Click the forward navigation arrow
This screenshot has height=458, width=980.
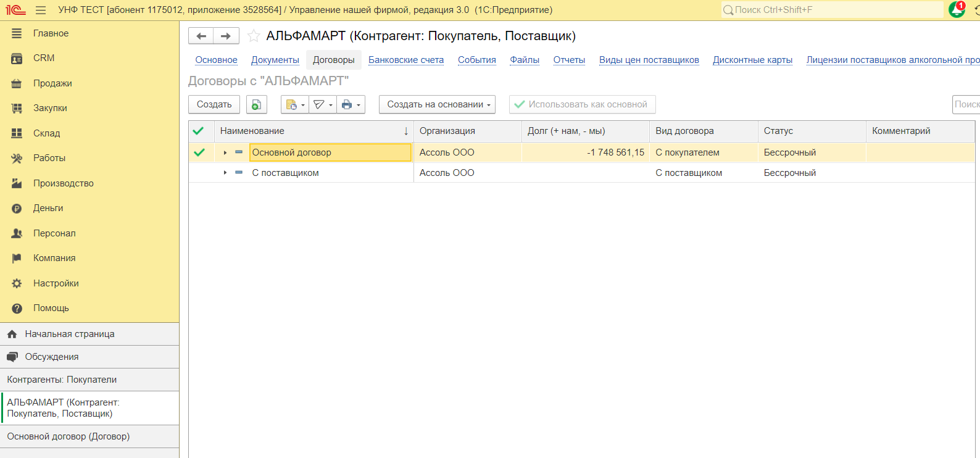226,36
